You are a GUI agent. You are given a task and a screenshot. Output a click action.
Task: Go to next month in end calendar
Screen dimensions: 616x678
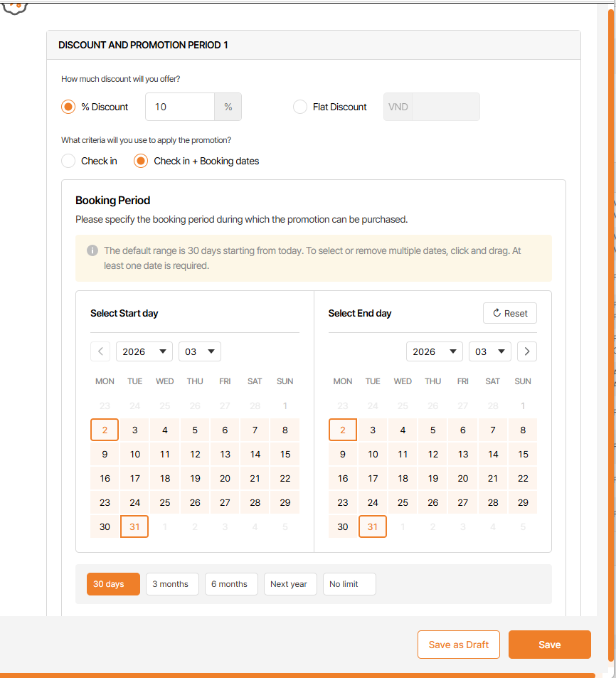coord(527,351)
